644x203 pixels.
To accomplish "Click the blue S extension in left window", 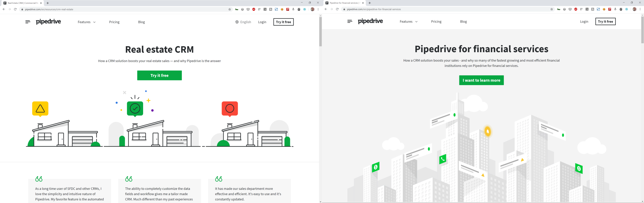I will click(x=276, y=9).
